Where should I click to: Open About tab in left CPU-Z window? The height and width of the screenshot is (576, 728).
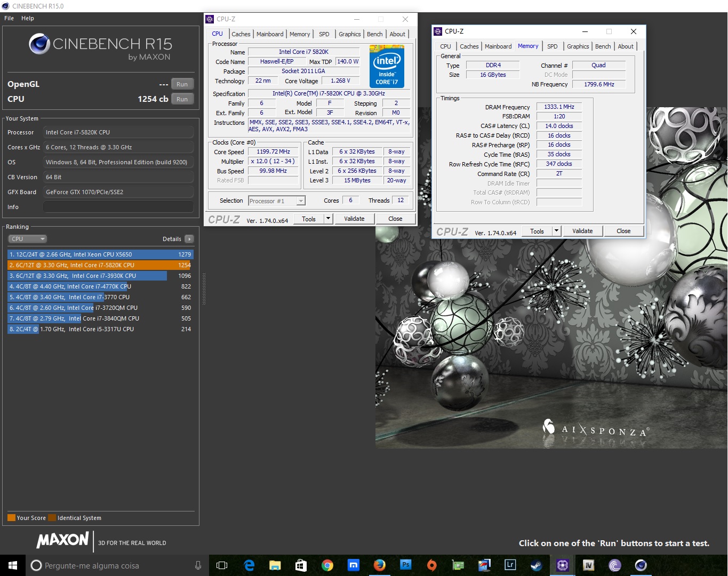[x=397, y=34]
